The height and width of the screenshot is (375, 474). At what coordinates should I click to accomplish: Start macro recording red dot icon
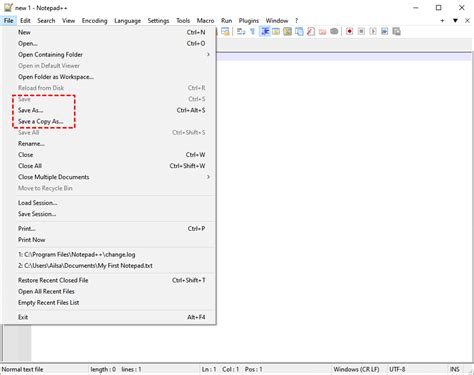pos(349,32)
